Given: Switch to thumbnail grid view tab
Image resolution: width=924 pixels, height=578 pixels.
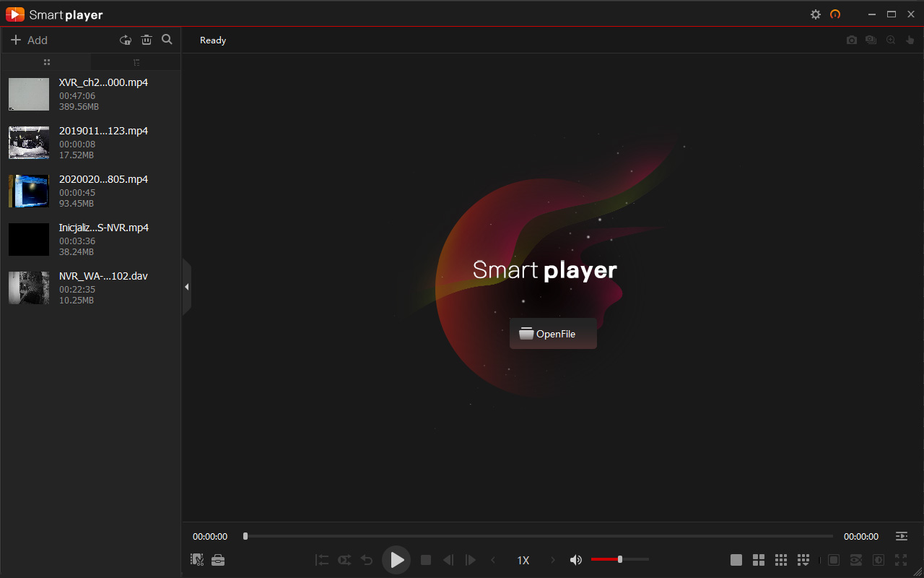Looking at the screenshot, I should pos(47,62).
